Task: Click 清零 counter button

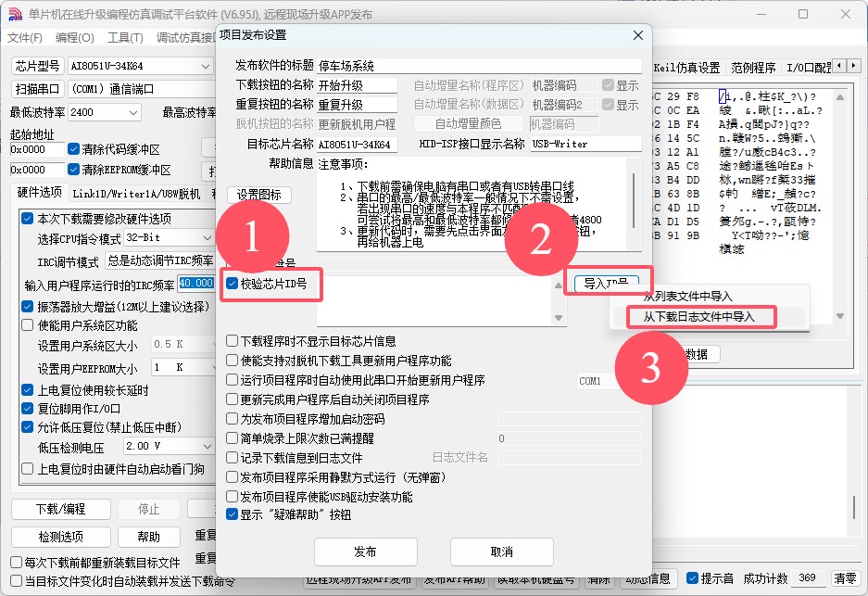Action: point(845,578)
